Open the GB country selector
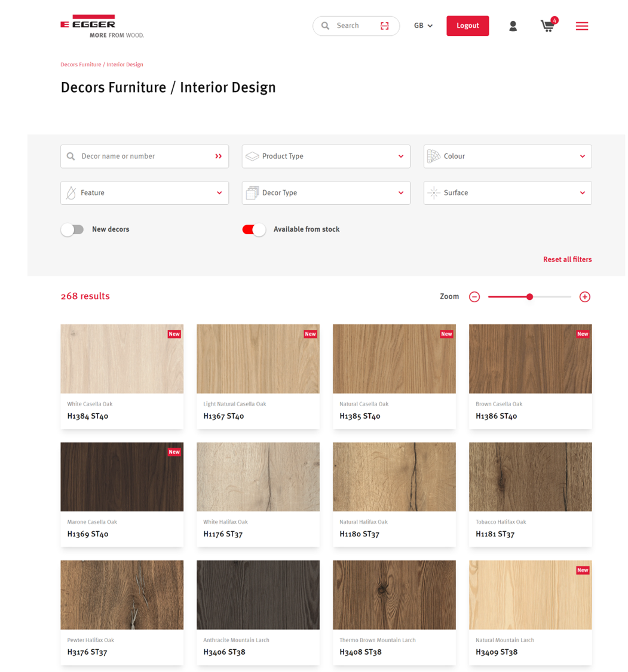The height and width of the screenshot is (672, 628). [x=423, y=26]
